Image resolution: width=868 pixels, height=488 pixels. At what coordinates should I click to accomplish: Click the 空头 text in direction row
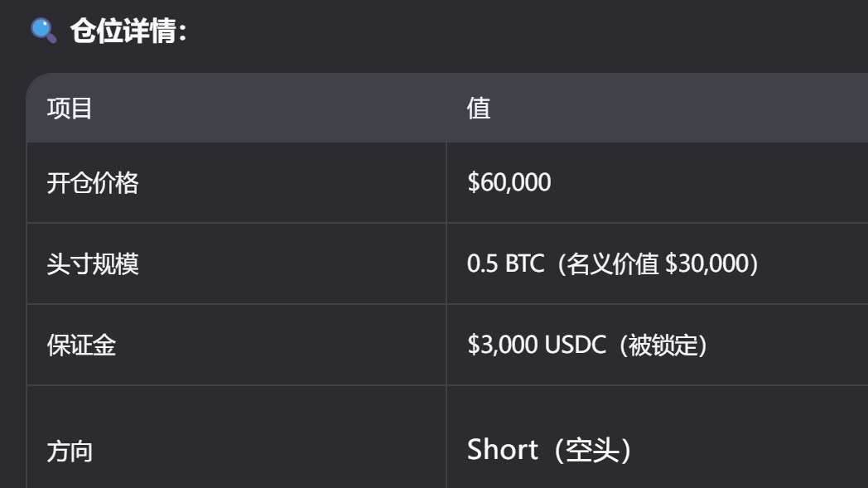coord(591,450)
